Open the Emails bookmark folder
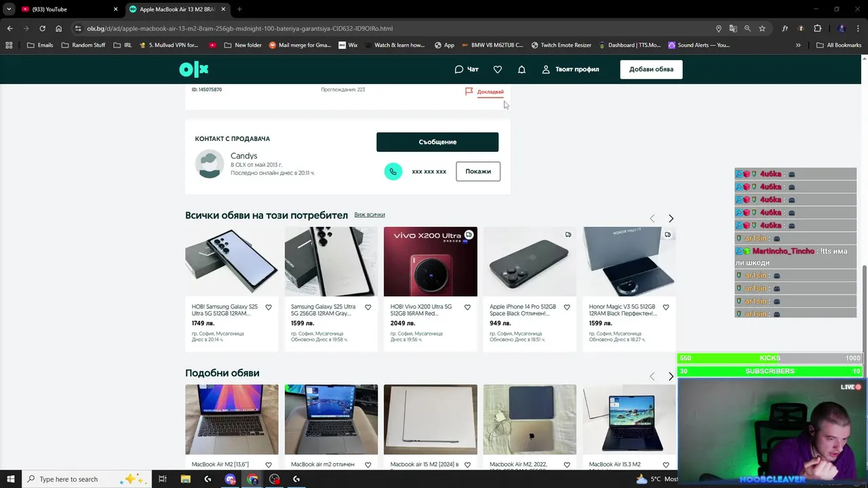This screenshot has height=488, width=868. pos(40,45)
